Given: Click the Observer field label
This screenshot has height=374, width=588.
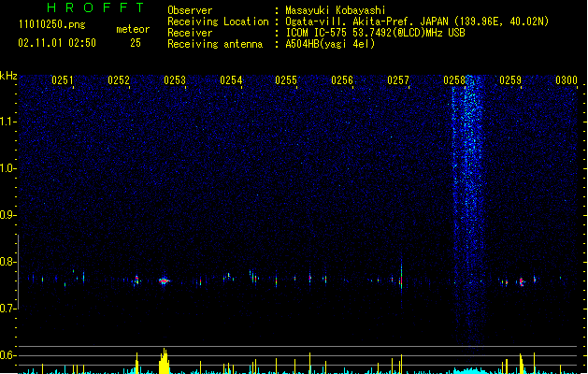Looking at the screenshot, I should pyautogui.click(x=190, y=10).
